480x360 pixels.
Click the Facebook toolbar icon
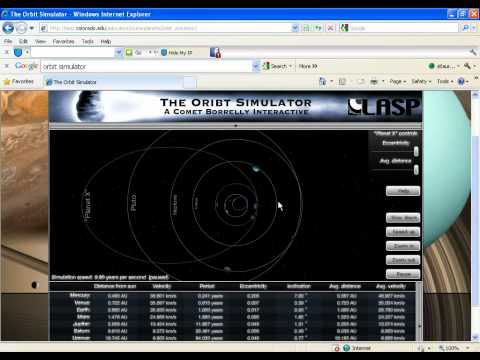215,53
